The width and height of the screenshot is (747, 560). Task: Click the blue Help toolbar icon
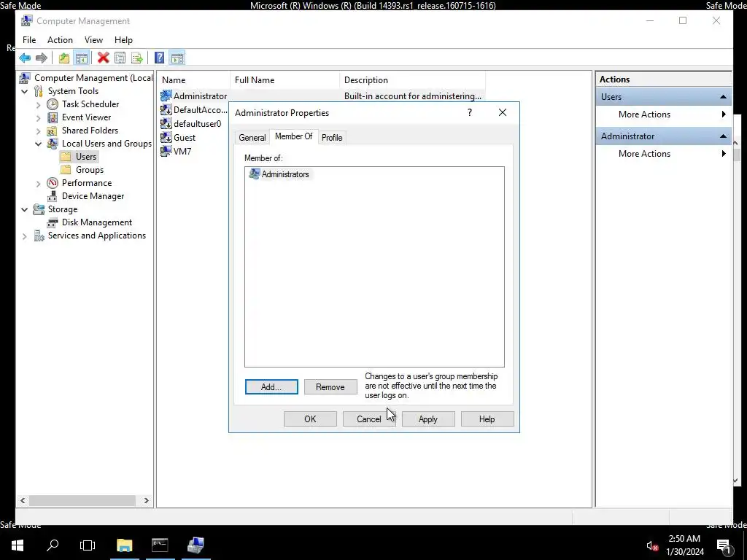(160, 58)
